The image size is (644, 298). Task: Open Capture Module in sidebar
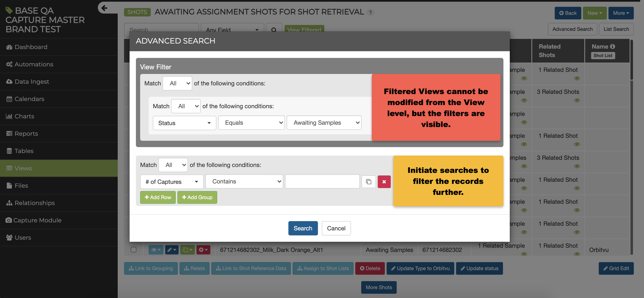37,220
